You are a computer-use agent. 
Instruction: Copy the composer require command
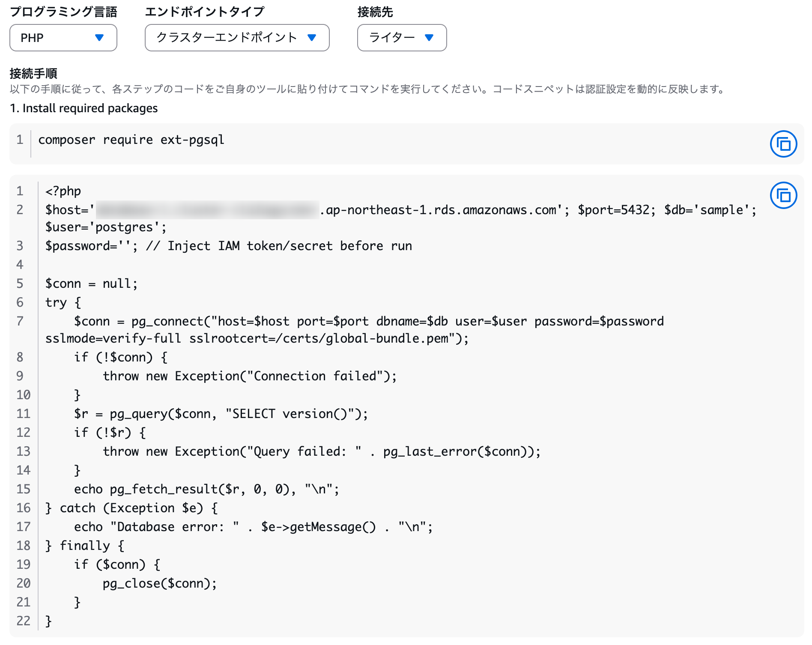(783, 144)
